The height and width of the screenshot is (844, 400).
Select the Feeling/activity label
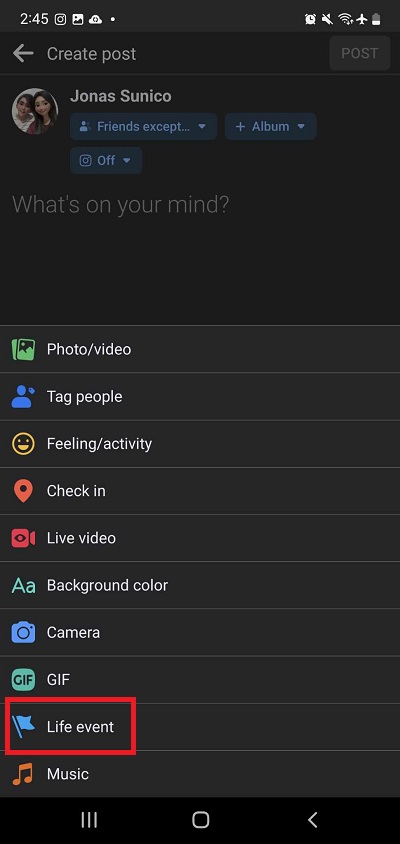pos(100,444)
